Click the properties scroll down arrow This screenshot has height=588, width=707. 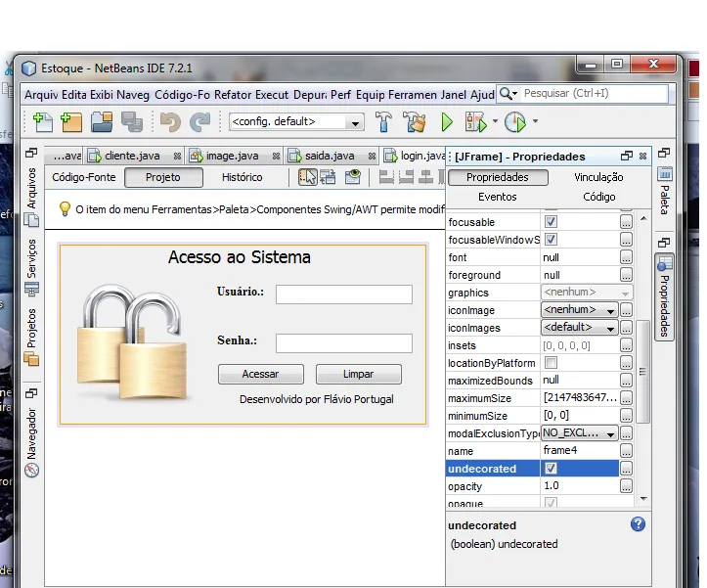[643, 499]
